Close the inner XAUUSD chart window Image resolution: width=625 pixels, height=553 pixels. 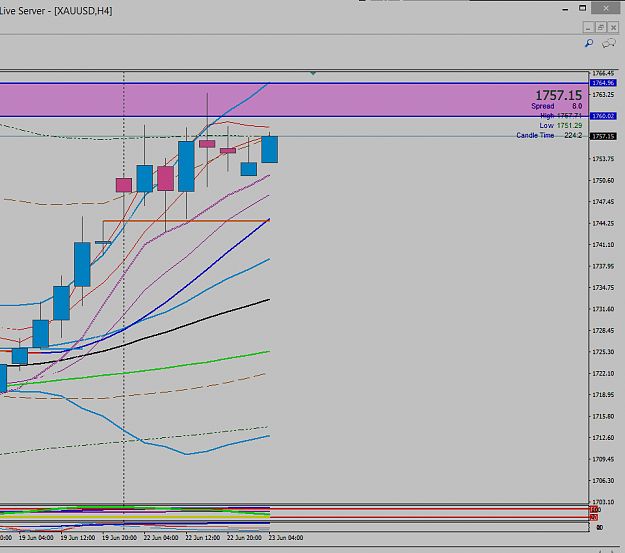click(x=613, y=28)
